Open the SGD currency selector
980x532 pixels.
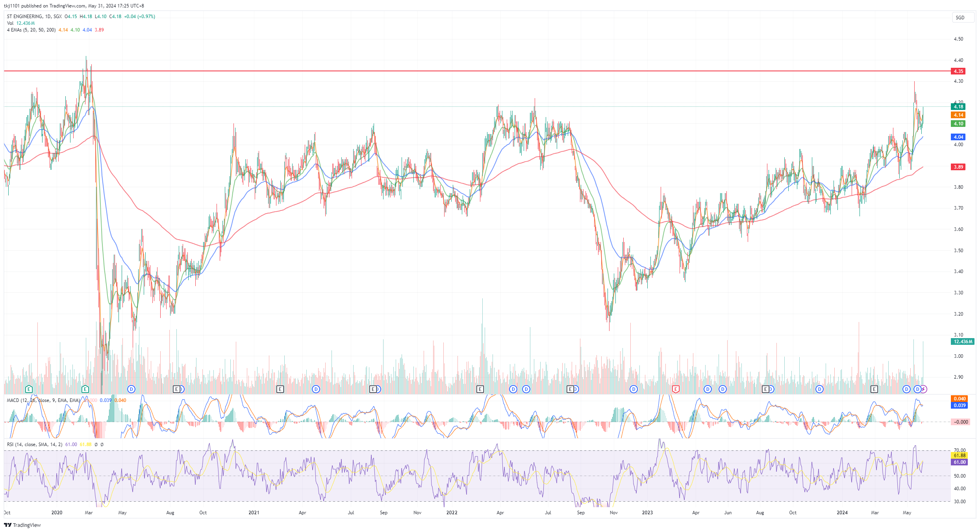click(x=963, y=17)
